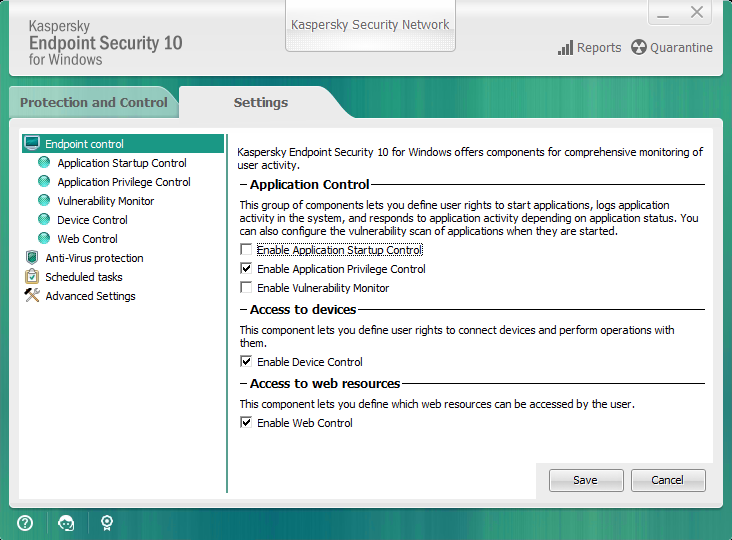Uncheck Enable Web Control
This screenshot has width=732, height=540.
246,423
